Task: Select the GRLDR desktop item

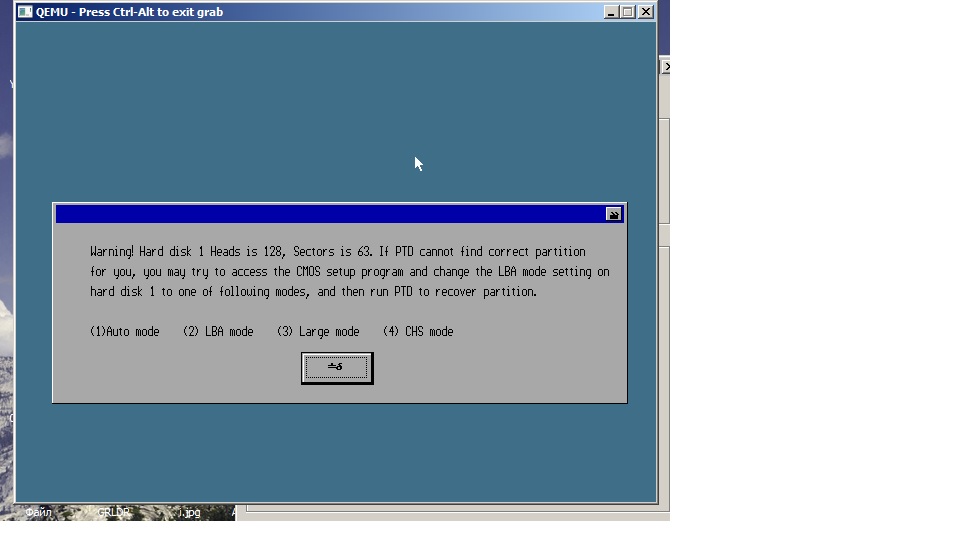Action: 113,513
